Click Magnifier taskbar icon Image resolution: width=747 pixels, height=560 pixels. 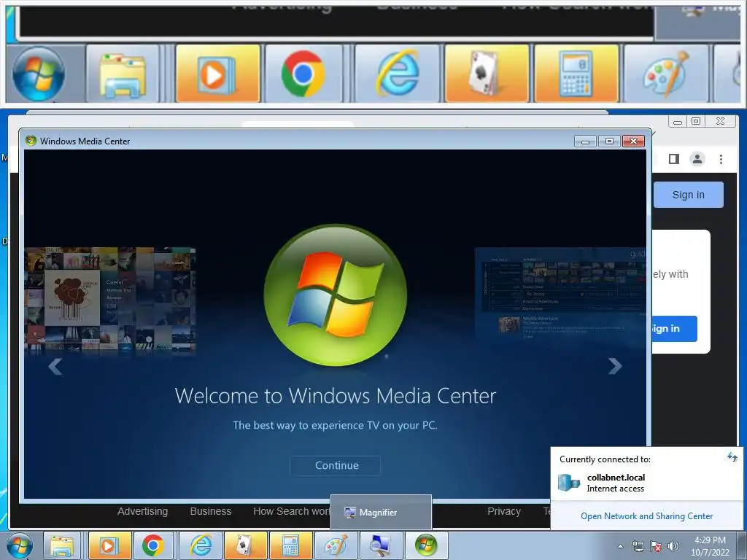381,545
